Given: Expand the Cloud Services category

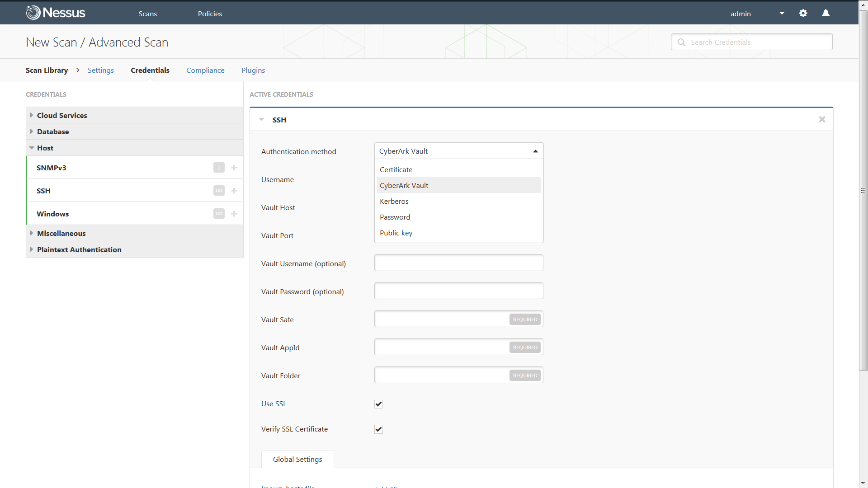Looking at the screenshot, I should tap(134, 115).
